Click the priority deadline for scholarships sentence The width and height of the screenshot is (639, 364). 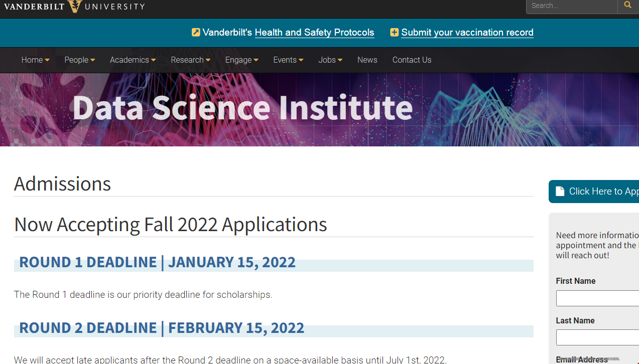[143, 295]
